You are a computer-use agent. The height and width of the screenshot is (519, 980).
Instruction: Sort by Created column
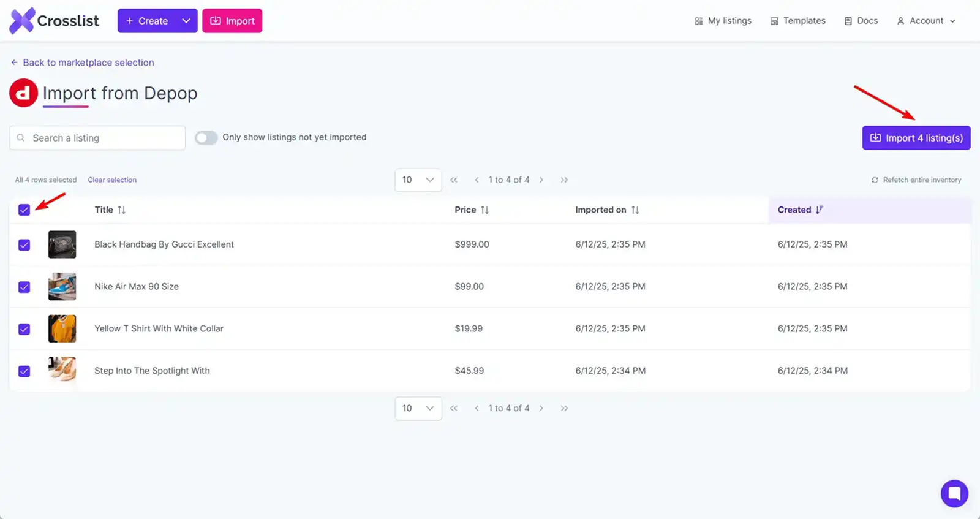point(801,210)
